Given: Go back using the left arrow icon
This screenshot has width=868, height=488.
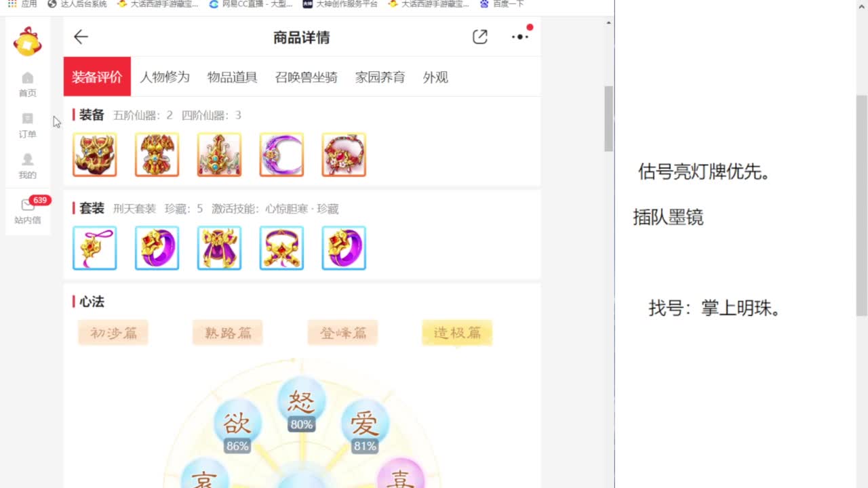Looking at the screenshot, I should click(x=81, y=37).
